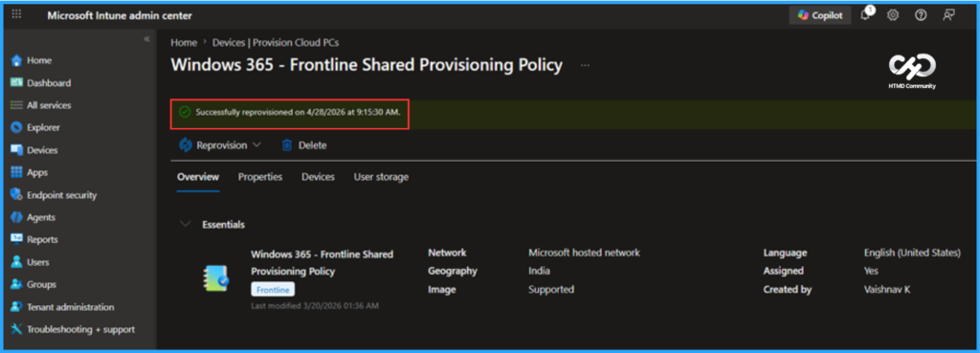The image size is (980, 353).
Task: Click the HTMD Community logo
Action: click(x=912, y=72)
